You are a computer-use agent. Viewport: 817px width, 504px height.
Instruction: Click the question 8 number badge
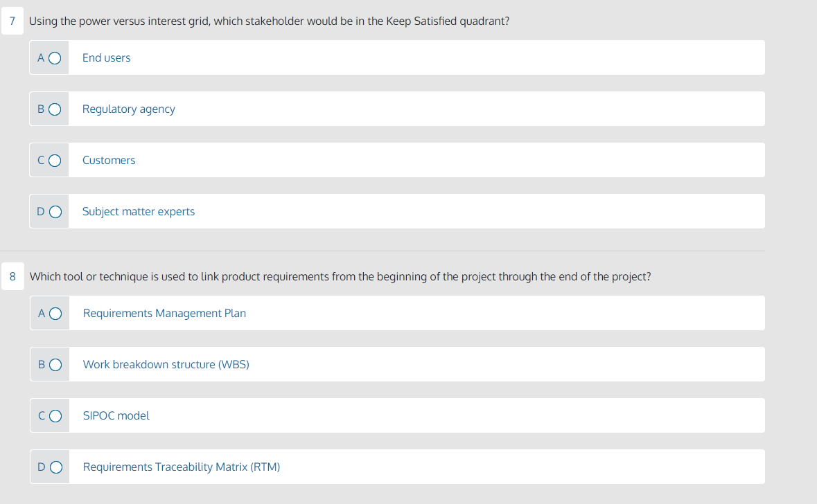tap(12, 276)
